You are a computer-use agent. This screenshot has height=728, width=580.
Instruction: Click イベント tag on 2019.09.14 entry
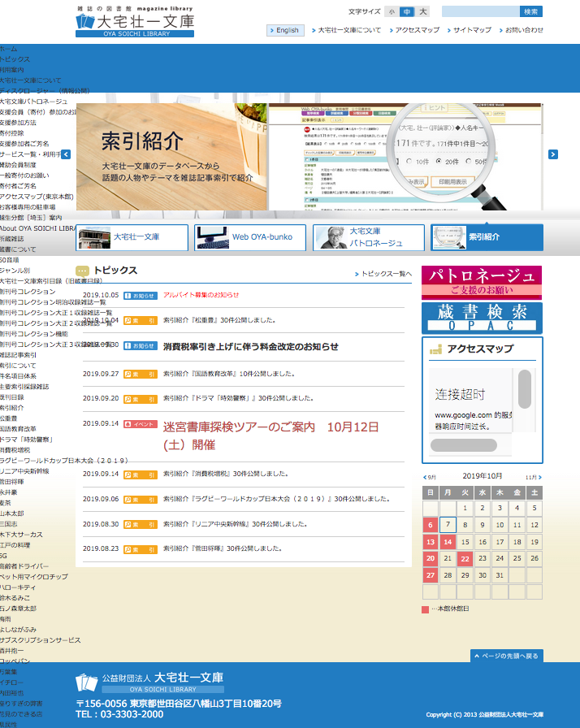point(141,424)
